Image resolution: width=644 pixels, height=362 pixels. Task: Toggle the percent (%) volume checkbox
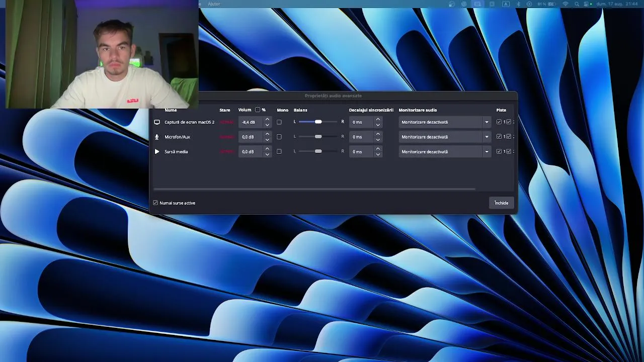tap(258, 110)
